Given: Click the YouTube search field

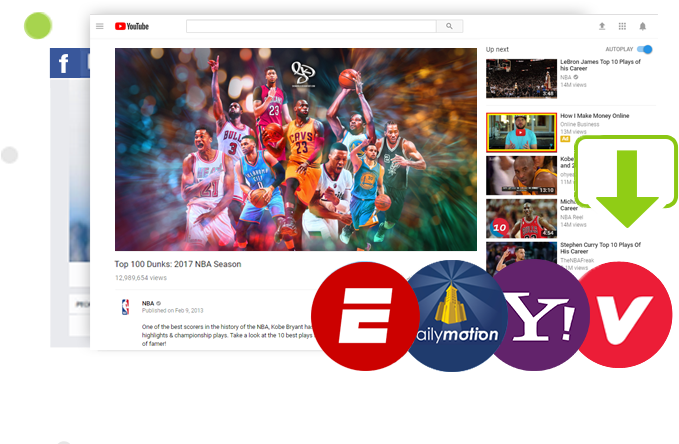Looking at the screenshot, I should pyautogui.click(x=311, y=26).
